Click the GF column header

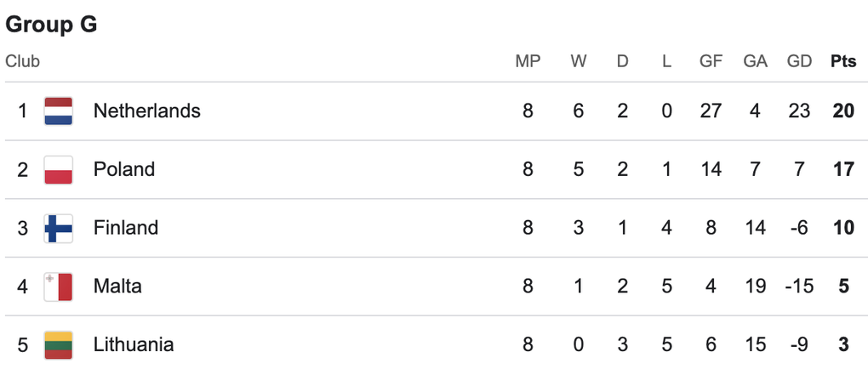(711, 61)
